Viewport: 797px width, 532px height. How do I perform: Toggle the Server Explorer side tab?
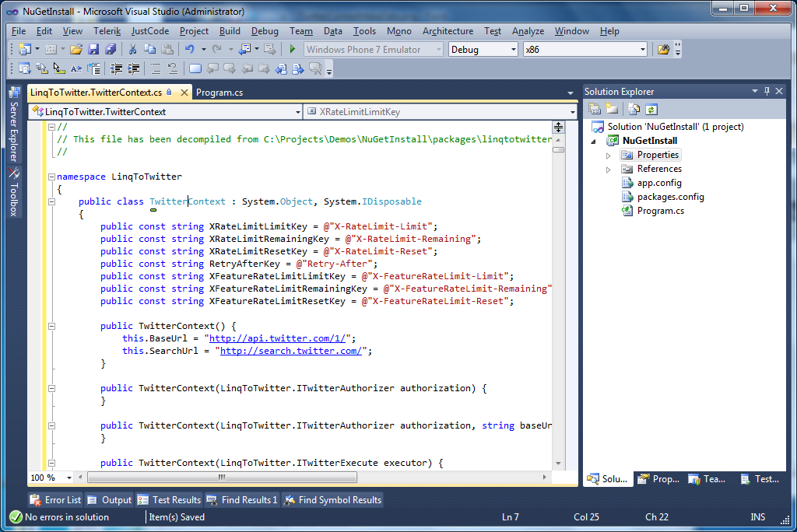click(14, 124)
